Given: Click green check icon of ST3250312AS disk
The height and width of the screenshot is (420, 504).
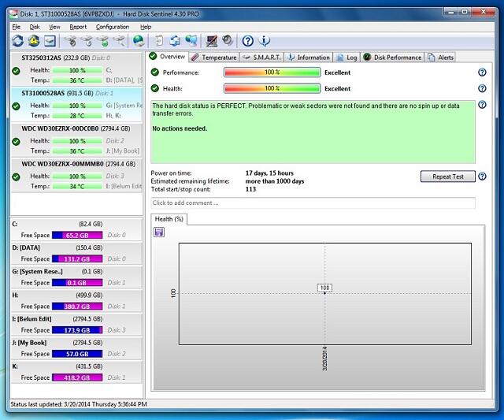Looking at the screenshot, I should [x=16, y=71].
